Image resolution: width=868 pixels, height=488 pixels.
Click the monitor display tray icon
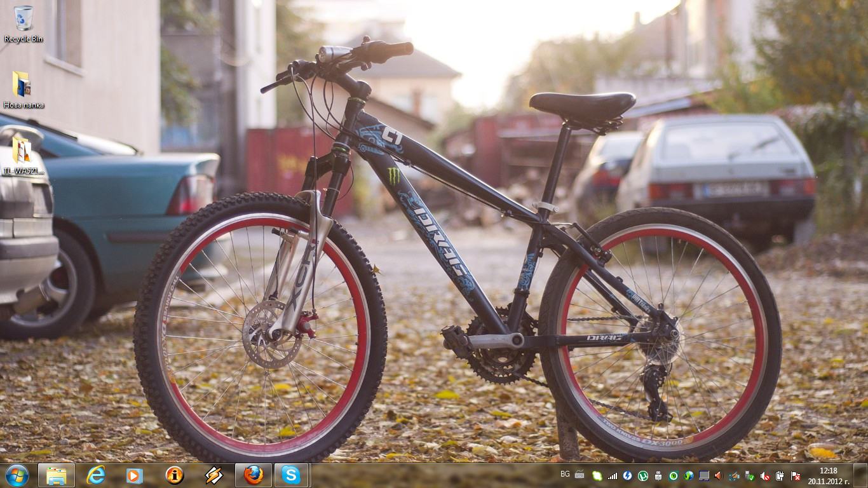click(x=704, y=475)
